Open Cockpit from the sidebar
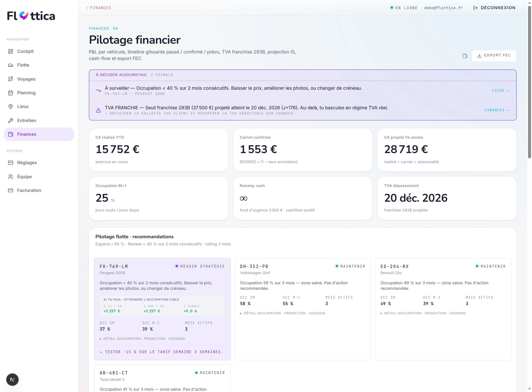 click(39, 51)
